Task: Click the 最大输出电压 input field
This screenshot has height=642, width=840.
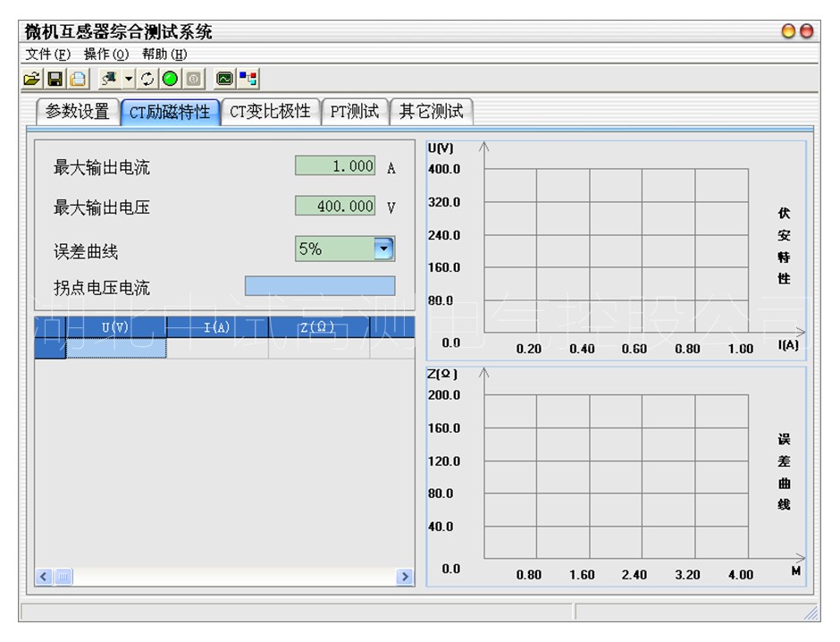Action: (335, 207)
